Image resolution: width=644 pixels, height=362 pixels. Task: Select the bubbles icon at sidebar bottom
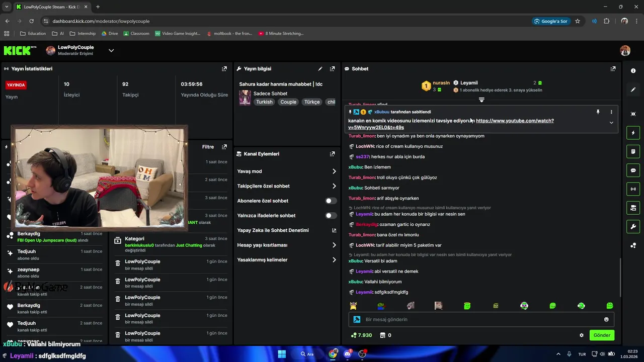[x=633, y=245]
